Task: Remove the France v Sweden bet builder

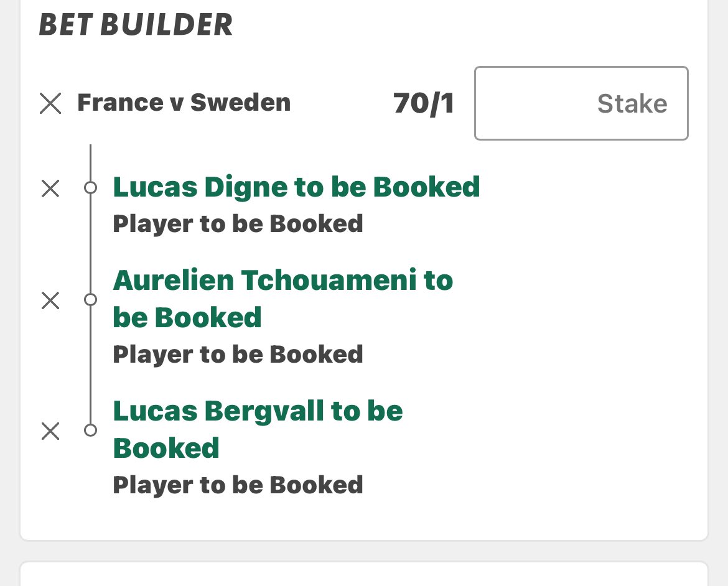Action: coord(50,103)
